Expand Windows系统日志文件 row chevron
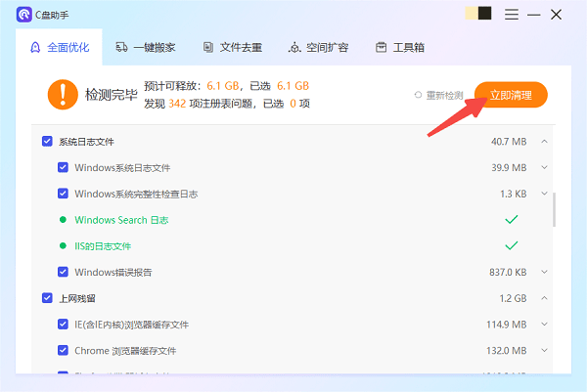This screenshot has height=392, width=587. pyautogui.click(x=544, y=167)
